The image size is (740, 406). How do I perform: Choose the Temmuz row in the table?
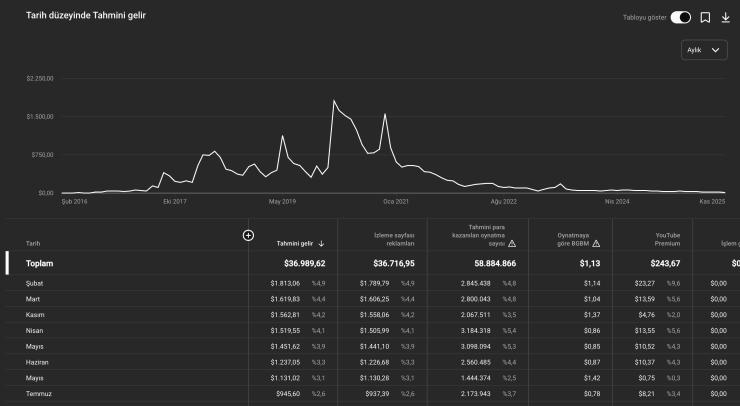[37, 393]
